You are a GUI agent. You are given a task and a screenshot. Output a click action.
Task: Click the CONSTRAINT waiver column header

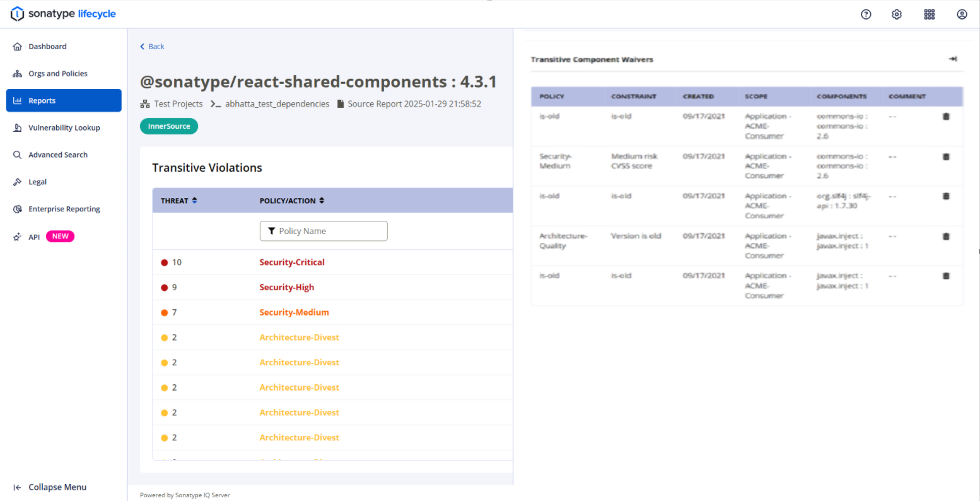pyautogui.click(x=634, y=97)
